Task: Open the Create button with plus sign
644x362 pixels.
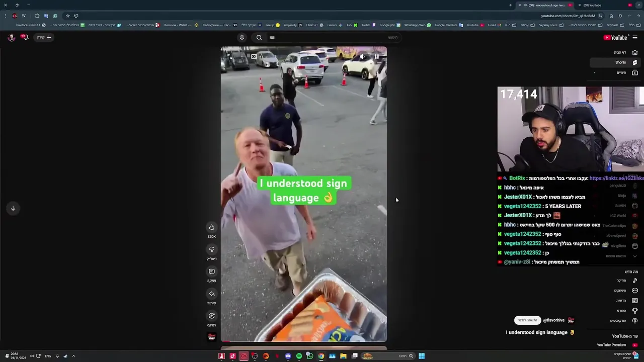Action: (x=44, y=37)
